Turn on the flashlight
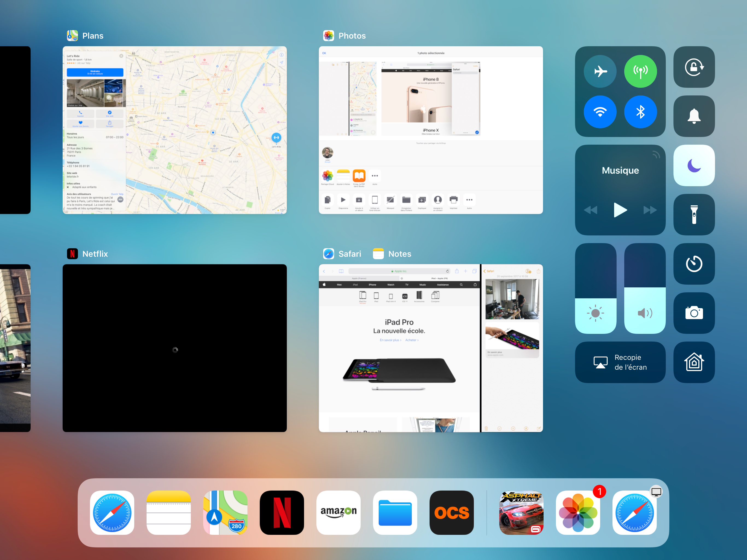 pyautogui.click(x=694, y=214)
